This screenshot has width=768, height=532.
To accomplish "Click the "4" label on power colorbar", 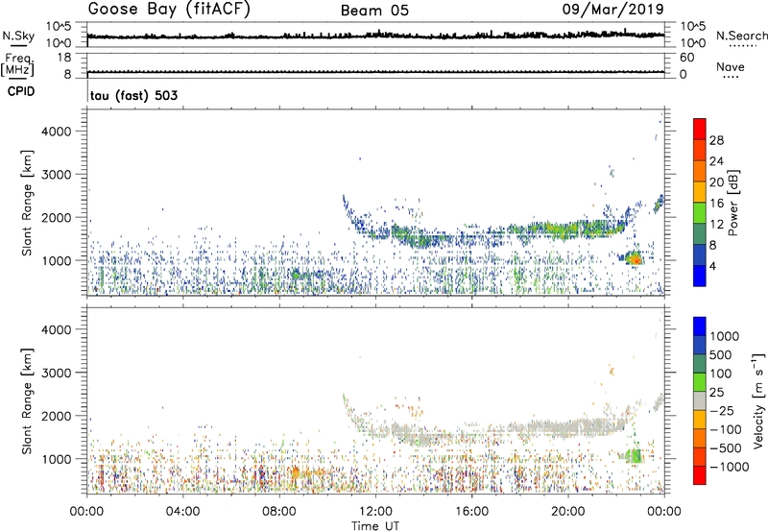I will 713,266.
